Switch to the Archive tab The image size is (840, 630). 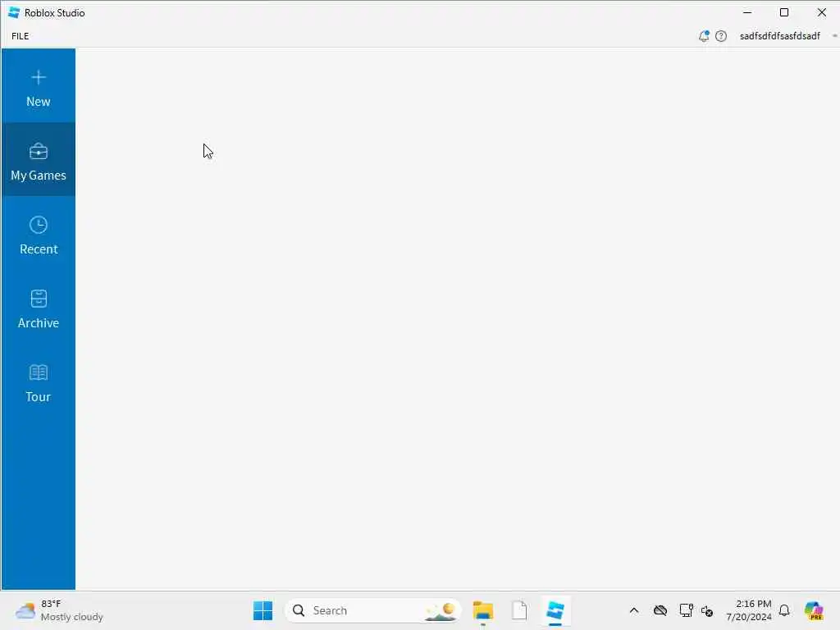point(38,308)
